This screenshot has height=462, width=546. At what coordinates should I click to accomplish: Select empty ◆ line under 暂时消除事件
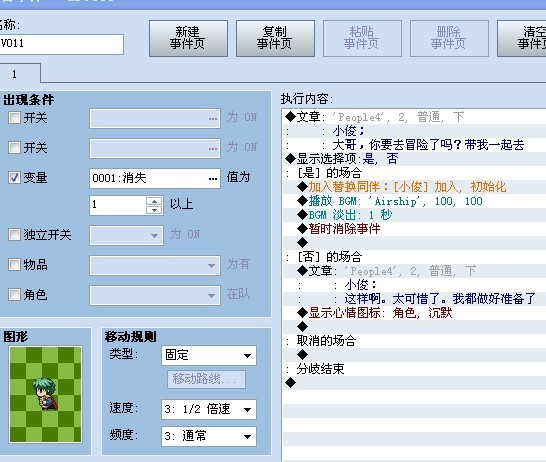(414, 243)
